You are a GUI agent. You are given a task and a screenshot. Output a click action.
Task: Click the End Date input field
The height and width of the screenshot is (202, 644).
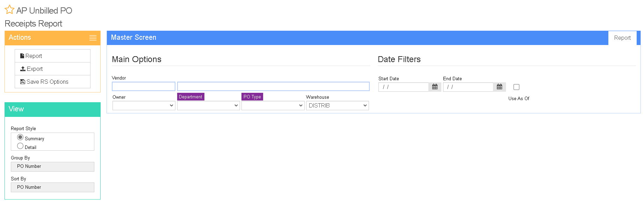coord(468,87)
